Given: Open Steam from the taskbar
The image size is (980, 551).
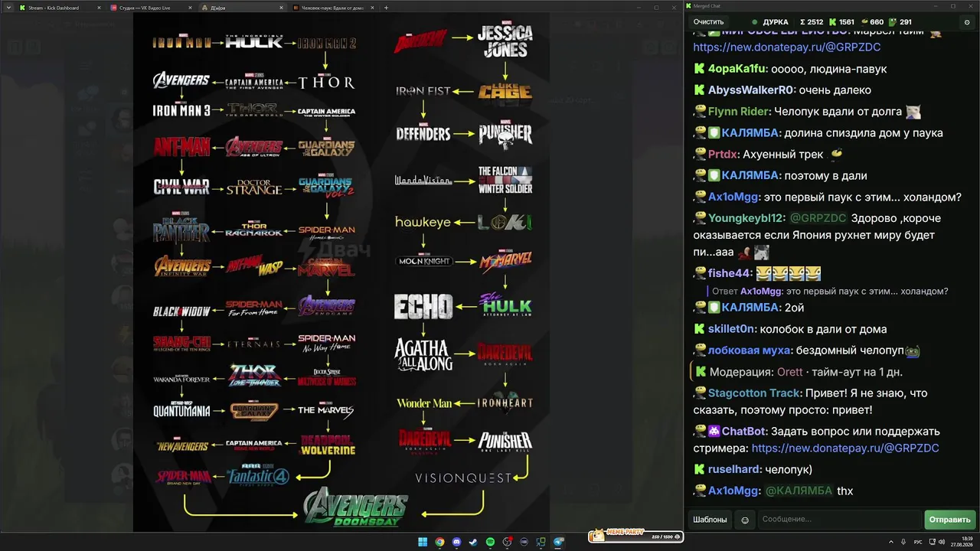Looking at the screenshot, I should tap(473, 543).
